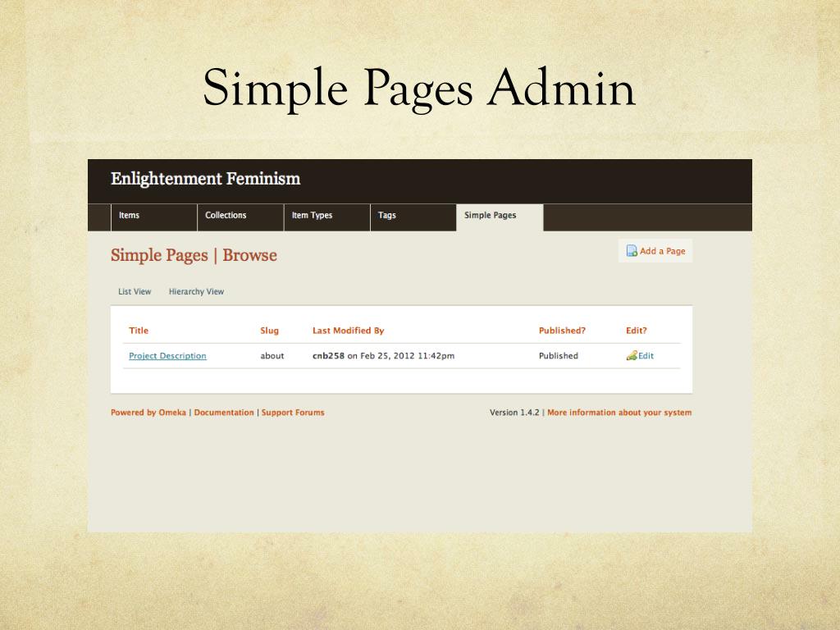Click the Version 1.4.2 text
840x630 pixels.
pyautogui.click(x=514, y=413)
